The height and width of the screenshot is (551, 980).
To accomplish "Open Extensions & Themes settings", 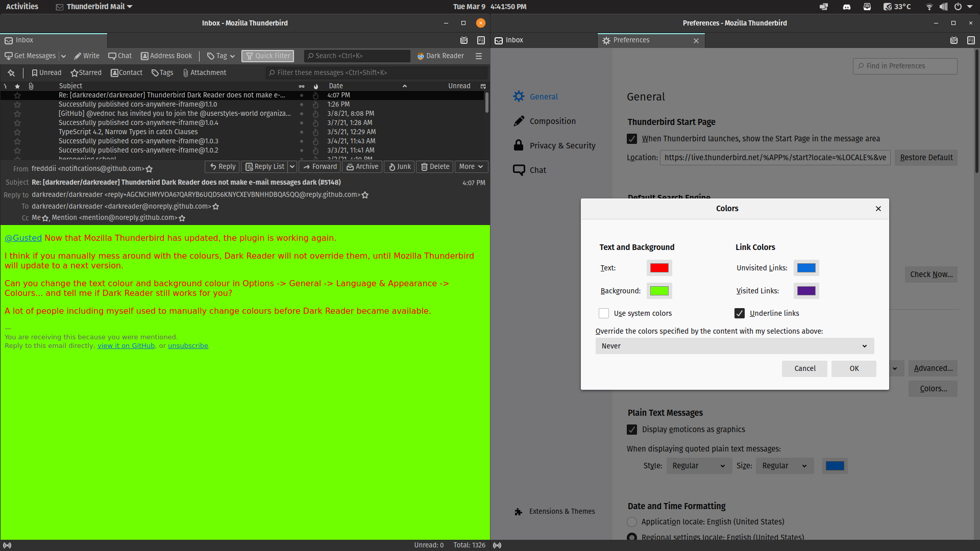I will click(x=562, y=511).
